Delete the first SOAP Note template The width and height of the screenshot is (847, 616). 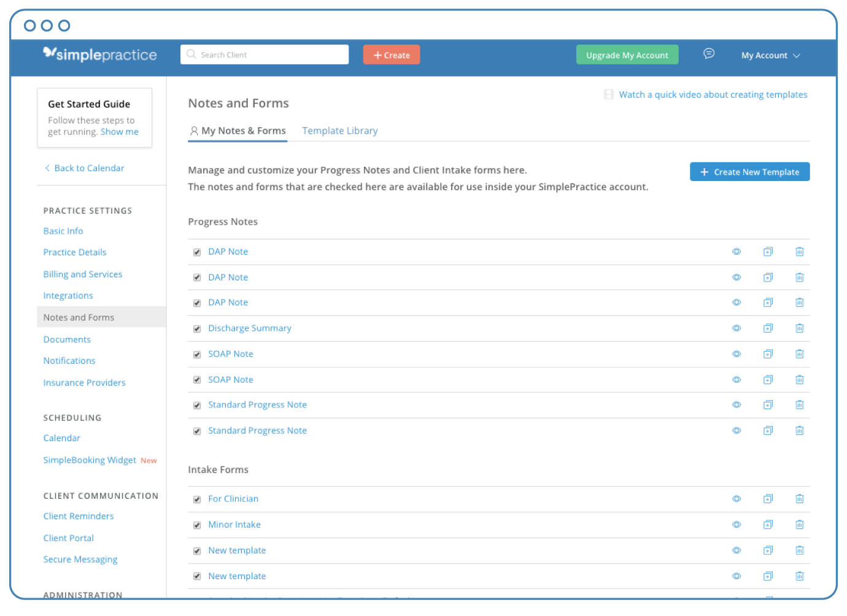point(800,354)
